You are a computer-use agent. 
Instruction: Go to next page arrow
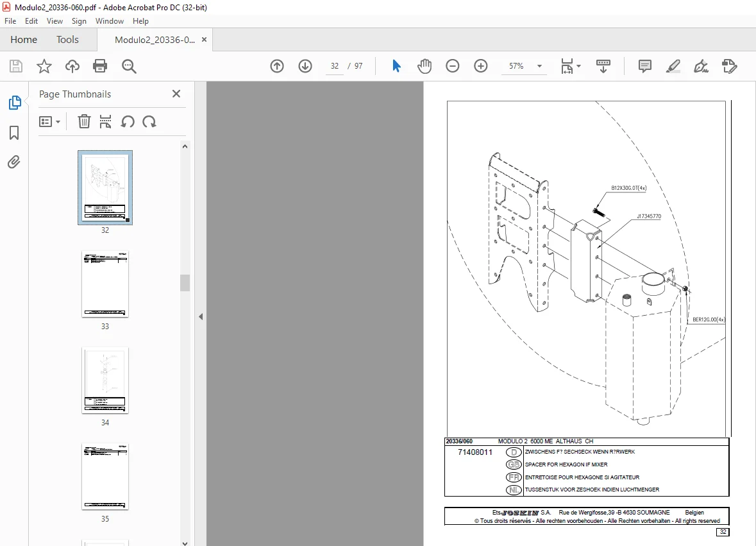point(305,66)
